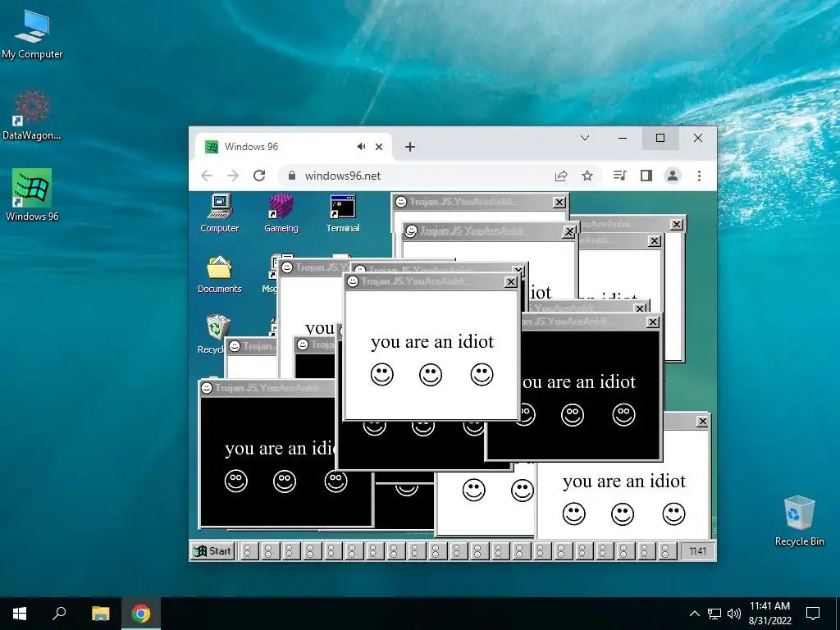Open the DataWagon desktop shortcut
This screenshot has height=630, width=840.
point(32,115)
